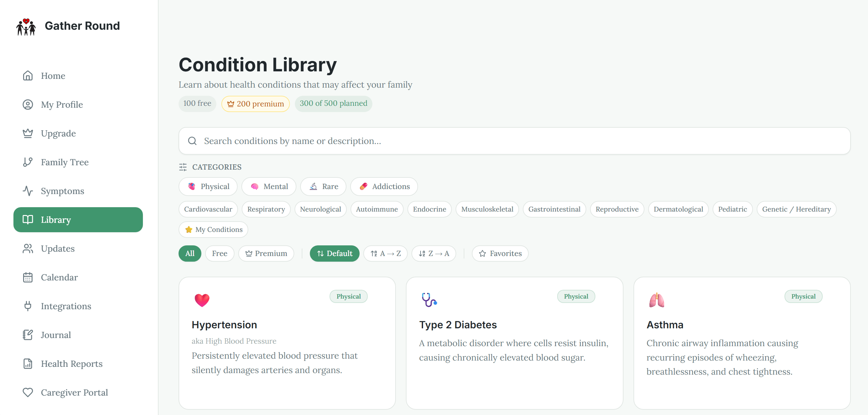Click the Integrations plug icon
Screen dimensions: 868x415
pos(28,306)
